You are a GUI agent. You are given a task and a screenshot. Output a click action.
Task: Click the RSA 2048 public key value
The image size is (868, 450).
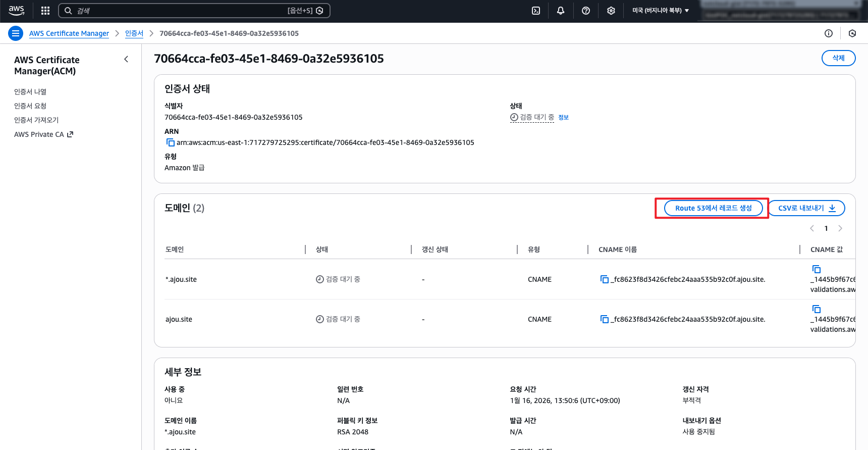pyautogui.click(x=353, y=432)
